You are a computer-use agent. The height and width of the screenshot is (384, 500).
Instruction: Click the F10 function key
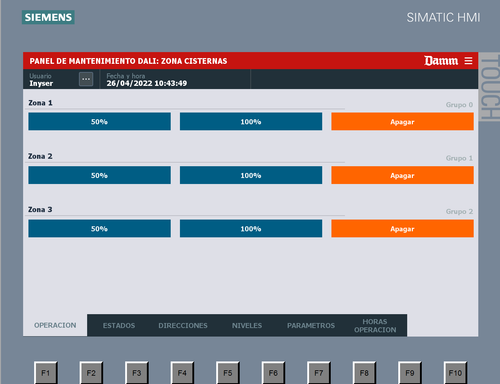pos(455,373)
